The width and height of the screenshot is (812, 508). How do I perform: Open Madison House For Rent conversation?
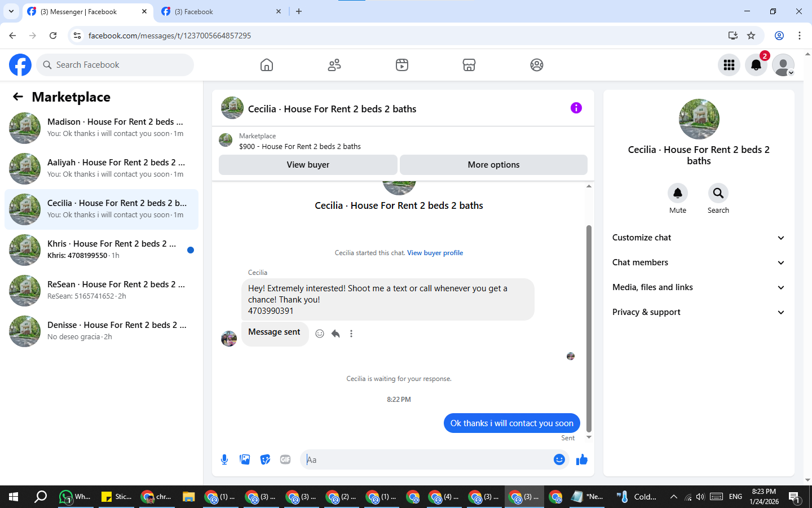pos(101,128)
